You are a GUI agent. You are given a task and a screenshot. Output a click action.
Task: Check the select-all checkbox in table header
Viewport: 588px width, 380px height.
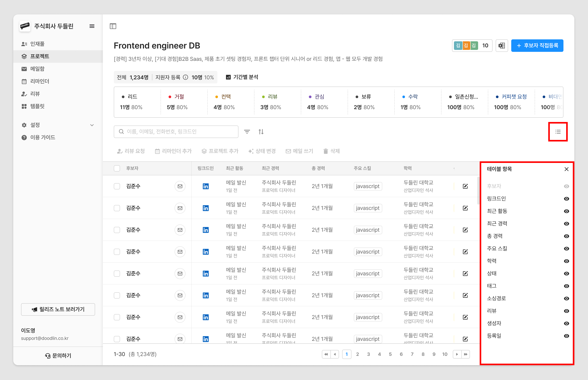(117, 168)
